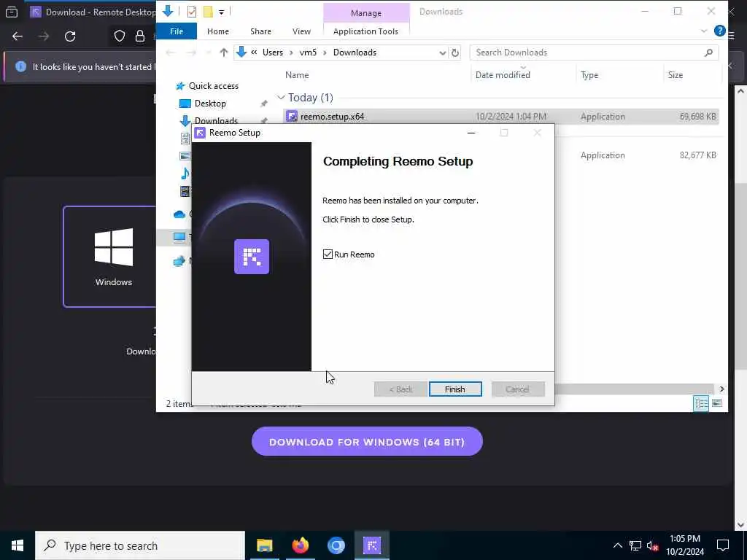Viewport: 747px width, 560px height.
Task: Go back in the browser
Action: tap(18, 36)
